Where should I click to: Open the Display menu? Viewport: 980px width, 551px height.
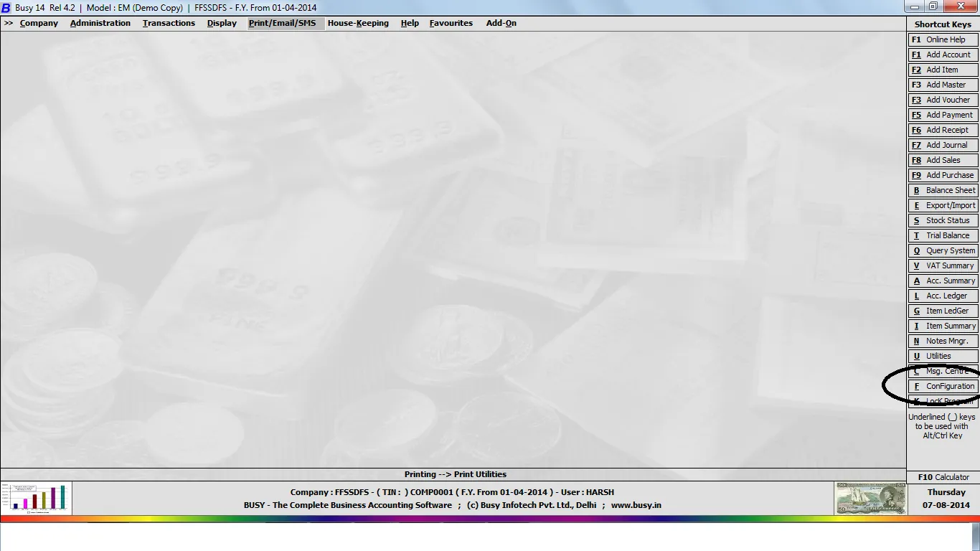pos(222,23)
